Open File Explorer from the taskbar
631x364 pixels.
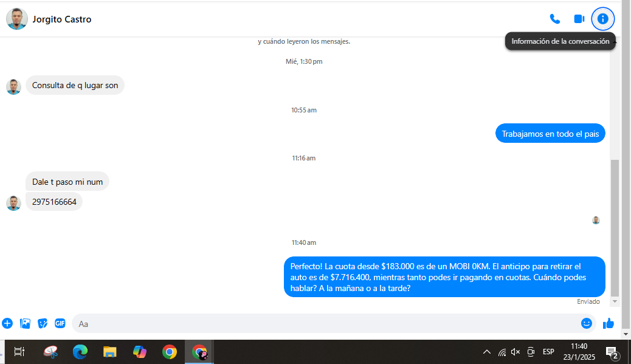[x=109, y=352]
